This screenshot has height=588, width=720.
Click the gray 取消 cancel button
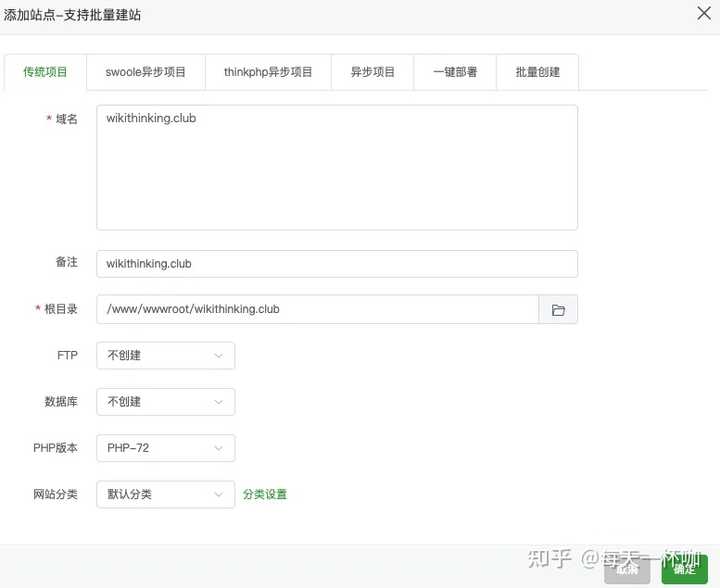point(627,570)
